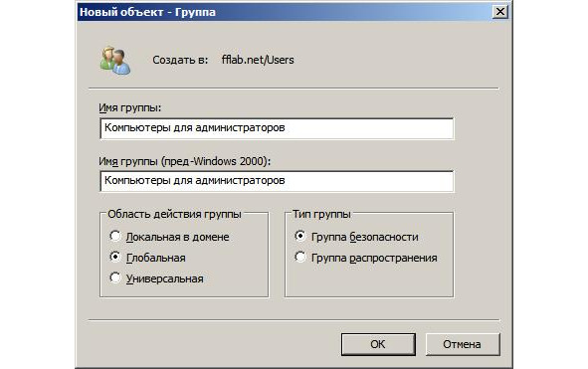Choose the Глобальная group scope
The width and height of the screenshot is (588, 369).
tap(115, 258)
